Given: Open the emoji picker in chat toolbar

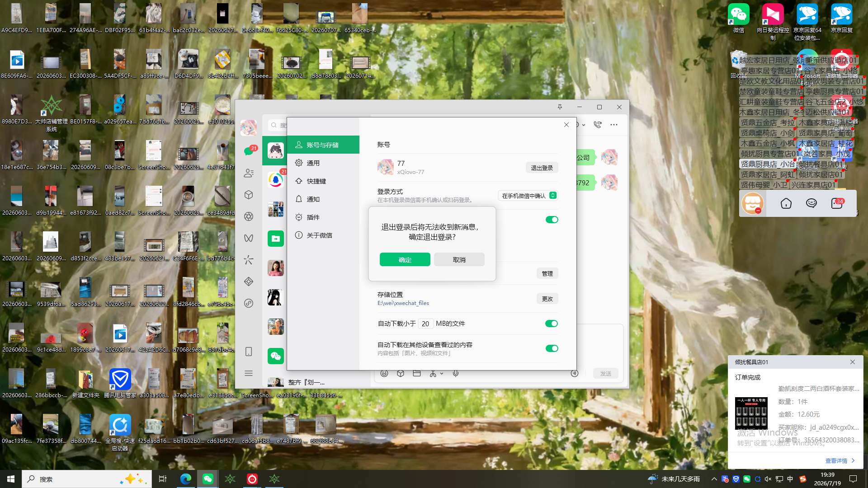Looking at the screenshot, I should coord(384,373).
